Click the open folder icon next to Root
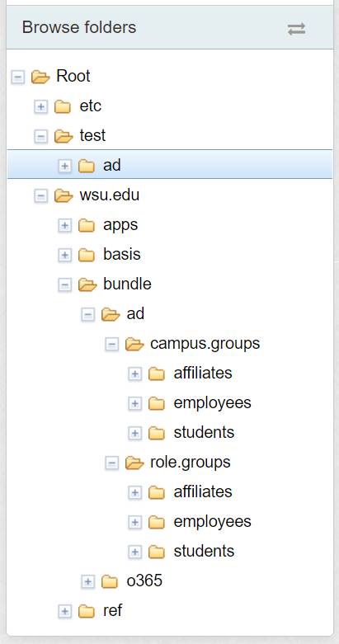Image resolution: width=339 pixels, height=644 pixels. tap(40, 77)
